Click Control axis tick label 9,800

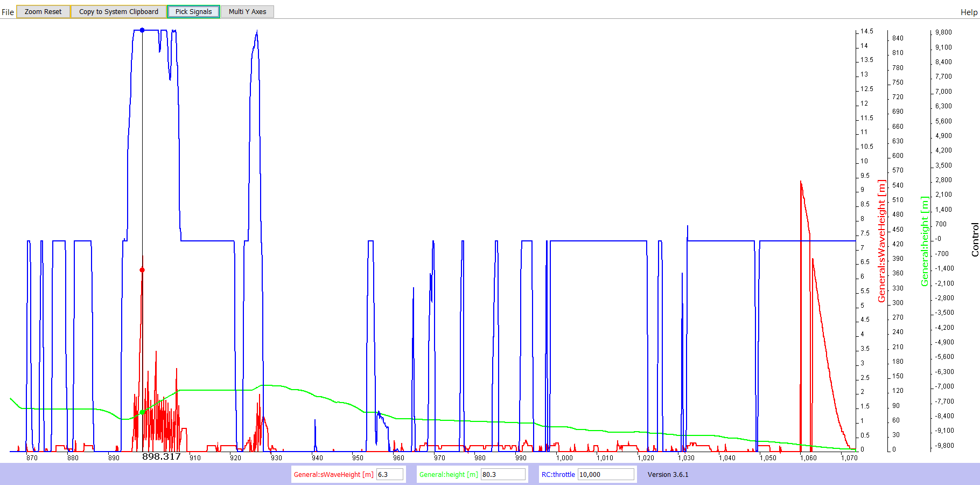943,32
